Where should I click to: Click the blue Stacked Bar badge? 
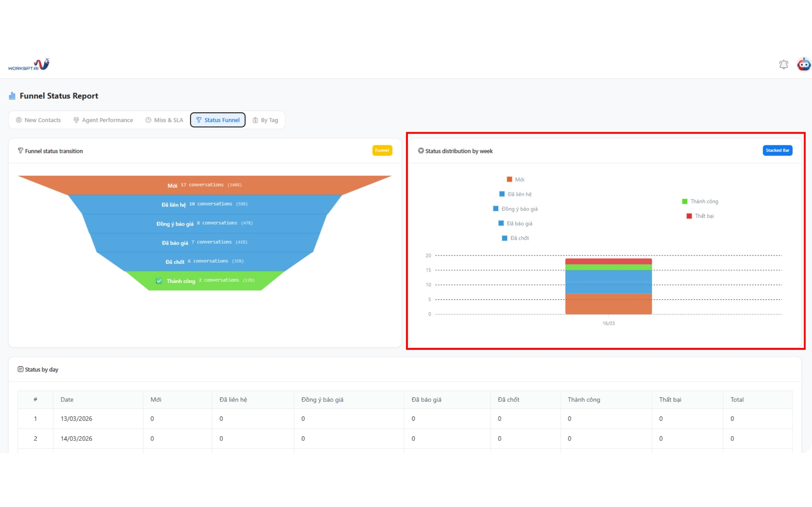[777, 150]
